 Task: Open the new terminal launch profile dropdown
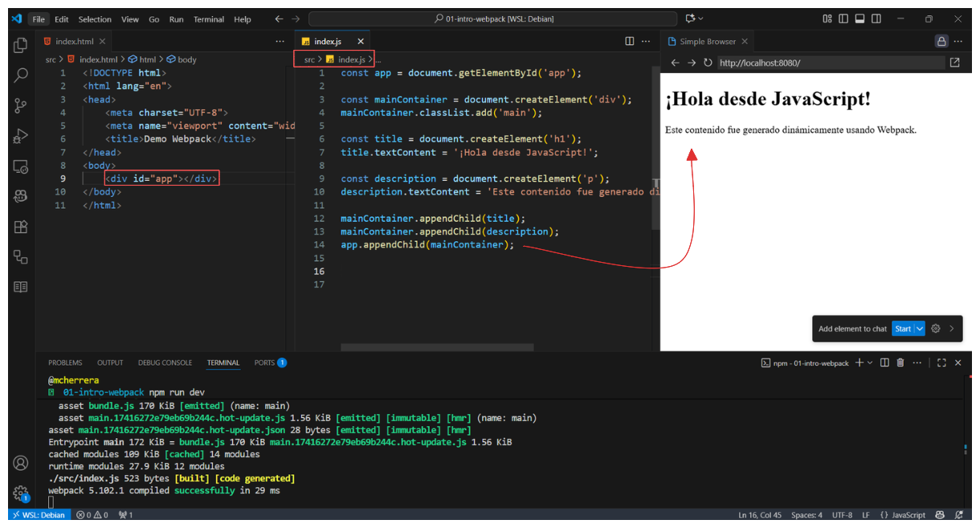click(870, 363)
